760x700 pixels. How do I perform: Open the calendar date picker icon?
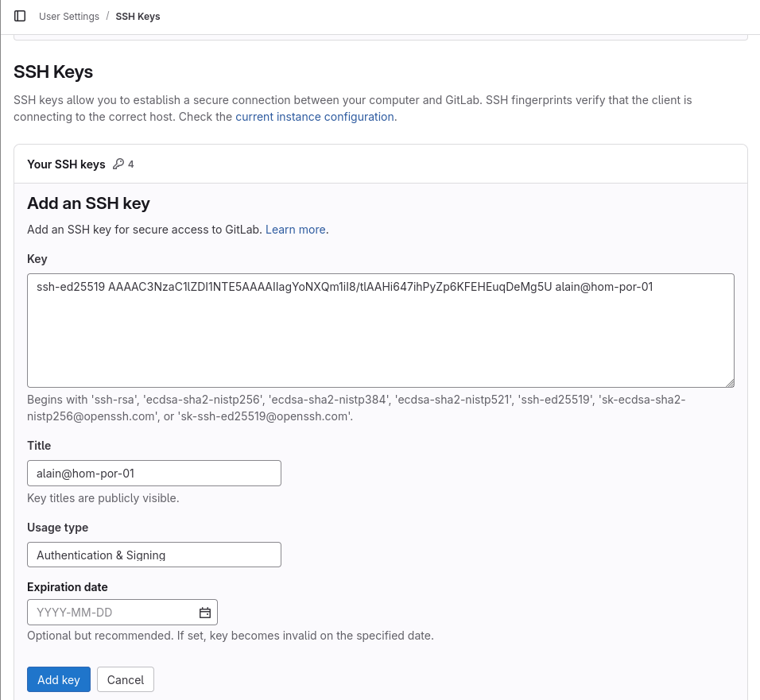(204, 613)
